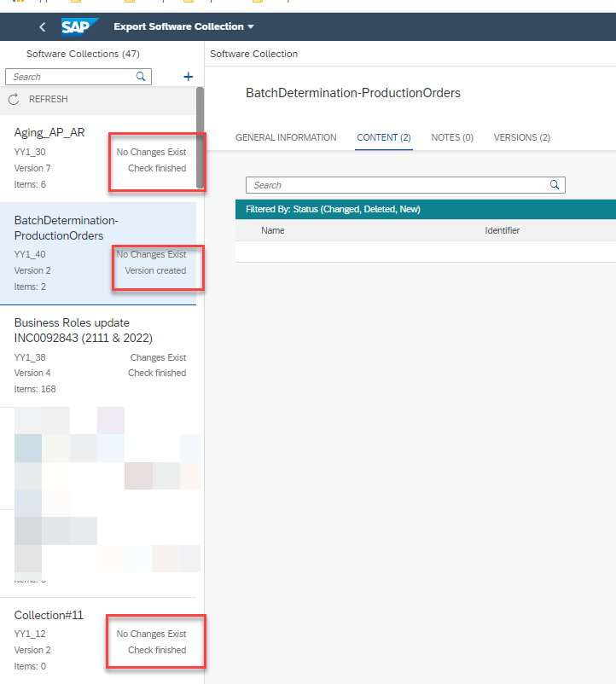Click the content items search field
This screenshot has height=684, width=616.
(x=406, y=185)
